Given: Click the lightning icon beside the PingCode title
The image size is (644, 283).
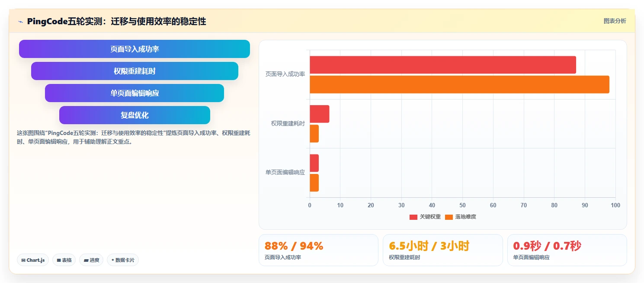Looking at the screenshot, I should pos(20,22).
